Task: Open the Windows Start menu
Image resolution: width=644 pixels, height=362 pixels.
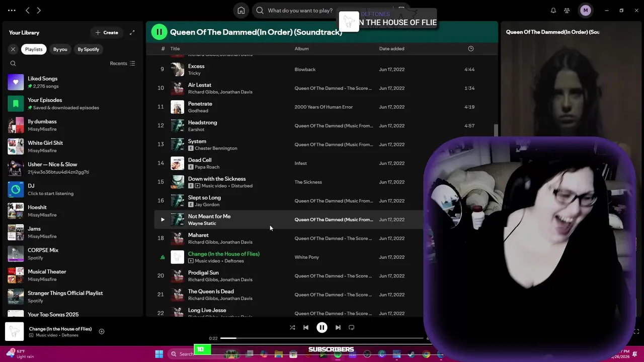Action: 159,354
